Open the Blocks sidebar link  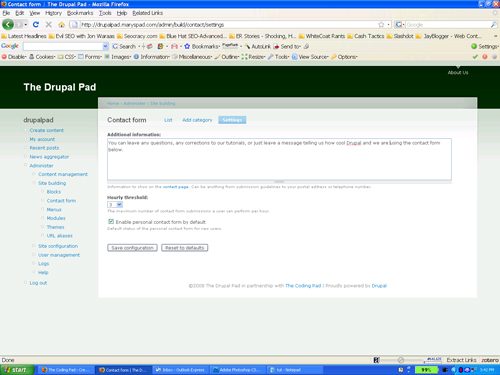54,192
